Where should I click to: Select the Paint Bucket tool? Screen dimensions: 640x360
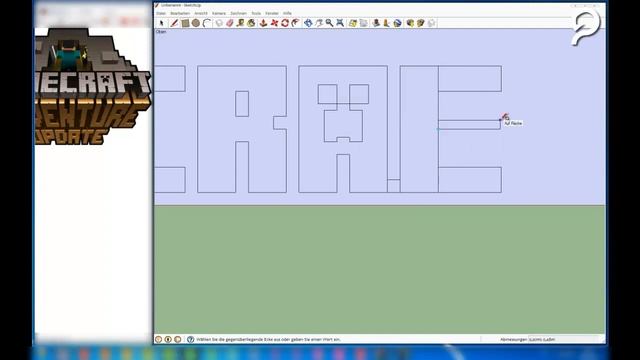tap(251, 23)
